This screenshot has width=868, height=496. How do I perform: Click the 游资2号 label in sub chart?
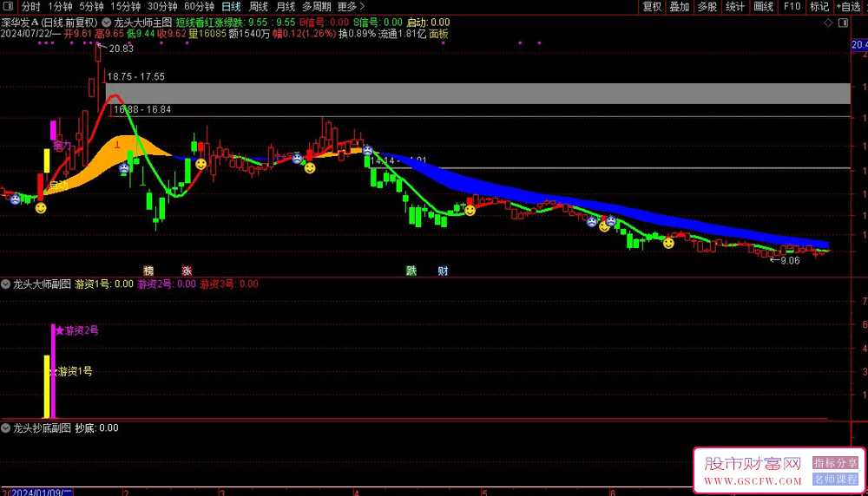click(82, 330)
